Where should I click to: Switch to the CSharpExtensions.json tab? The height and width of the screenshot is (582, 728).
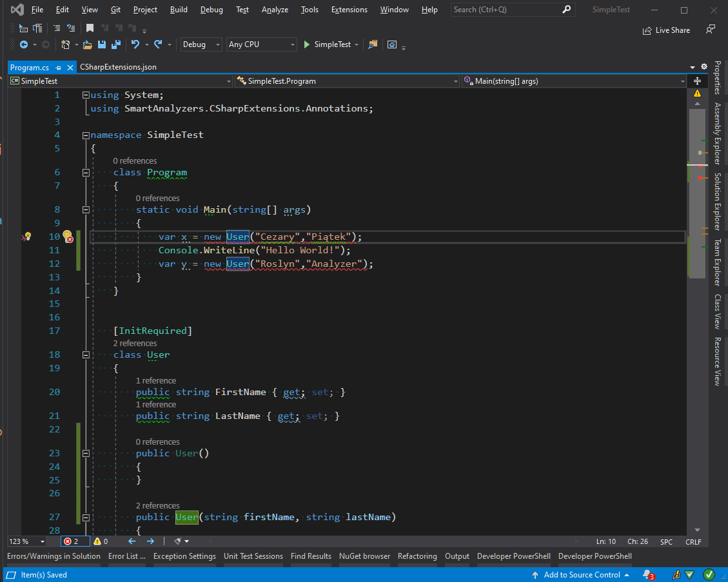(118, 67)
